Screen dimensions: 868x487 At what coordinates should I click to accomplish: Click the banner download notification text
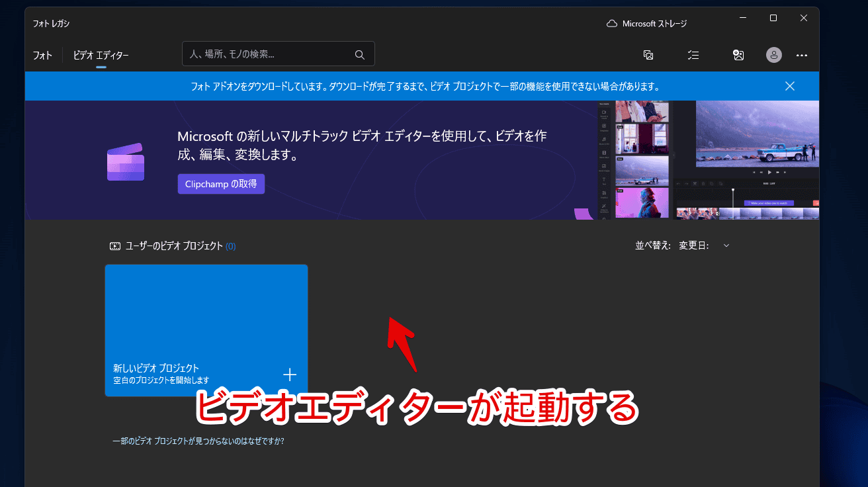(x=425, y=87)
